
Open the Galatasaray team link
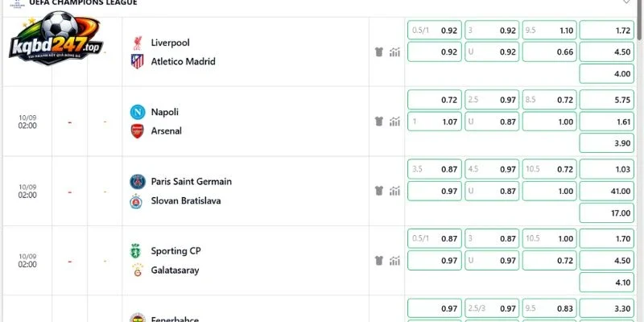[175, 270]
